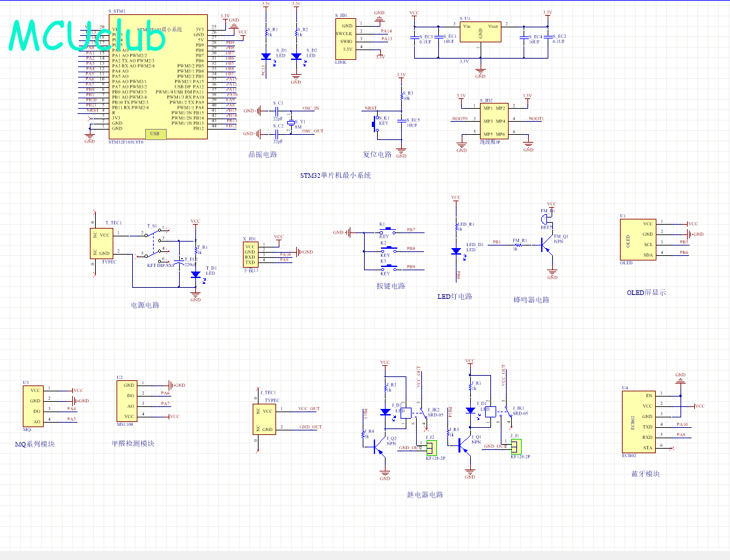Select the K2 KEY pushbutton
Image resolution: width=730 pixels, height=560 pixels.
[387, 250]
